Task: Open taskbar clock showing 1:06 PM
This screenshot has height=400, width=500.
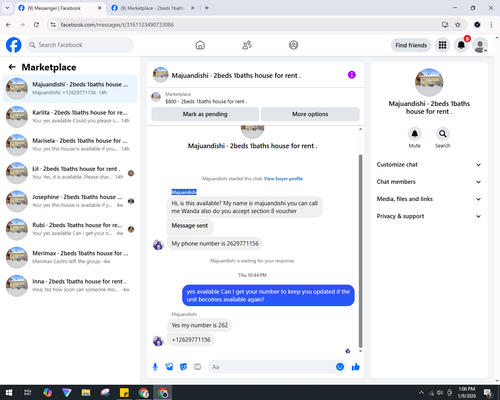Action: [467, 393]
